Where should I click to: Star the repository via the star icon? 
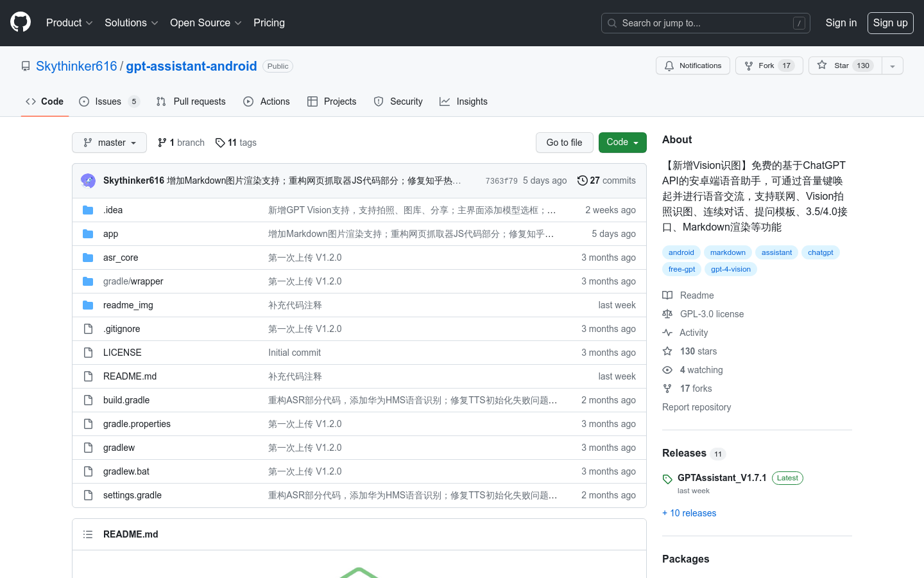coord(822,65)
